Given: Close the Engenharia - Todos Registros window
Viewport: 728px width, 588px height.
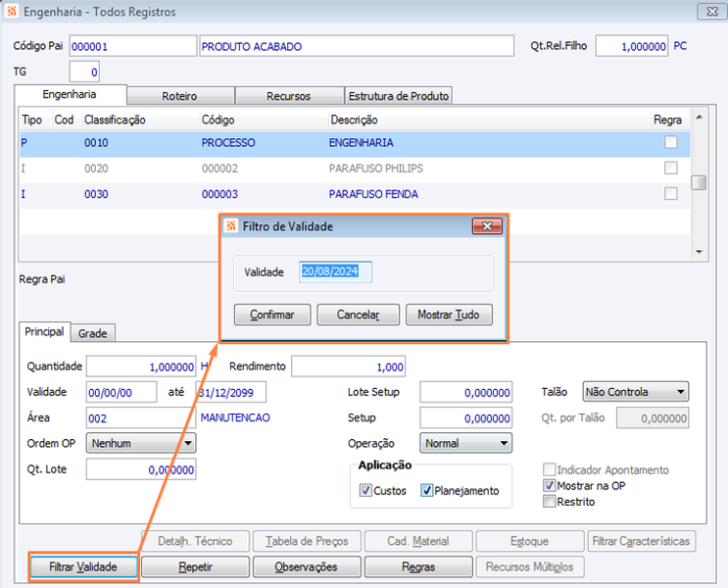Looking at the screenshot, I should 711,12.
